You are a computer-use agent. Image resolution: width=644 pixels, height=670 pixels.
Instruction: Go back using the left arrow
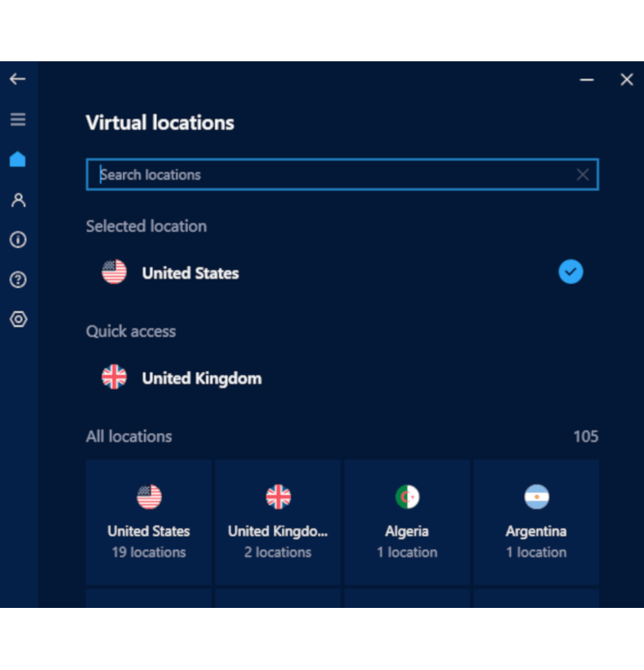coord(17,79)
